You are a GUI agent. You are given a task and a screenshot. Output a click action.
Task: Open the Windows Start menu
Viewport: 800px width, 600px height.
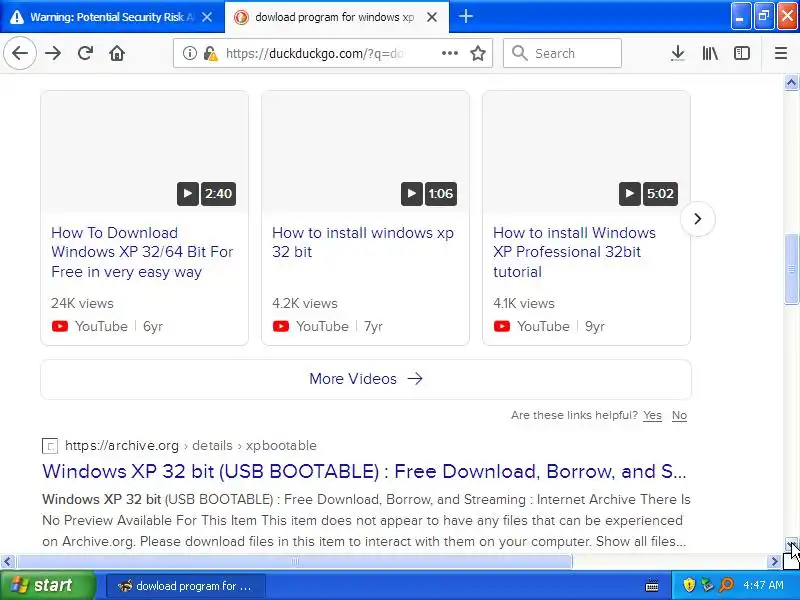(47, 585)
